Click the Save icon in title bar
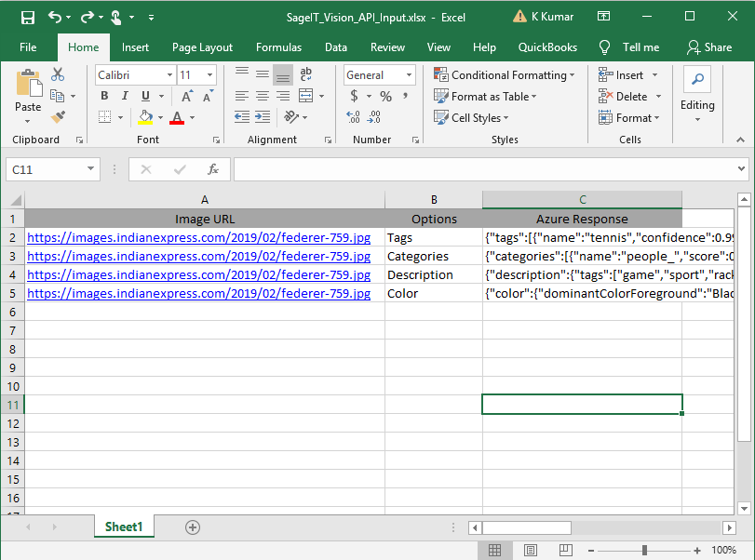The image size is (755, 560). point(27,17)
